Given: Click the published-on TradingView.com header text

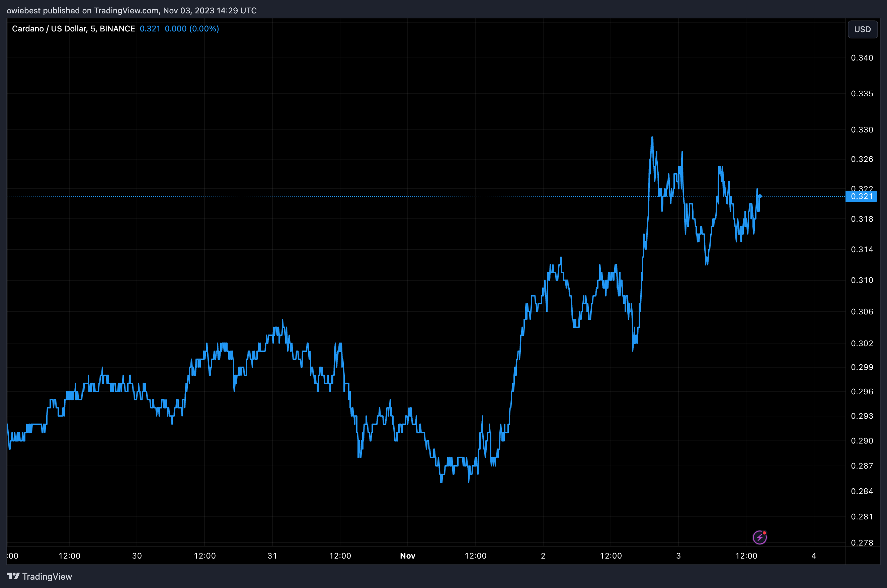Looking at the screenshot, I should [x=132, y=10].
